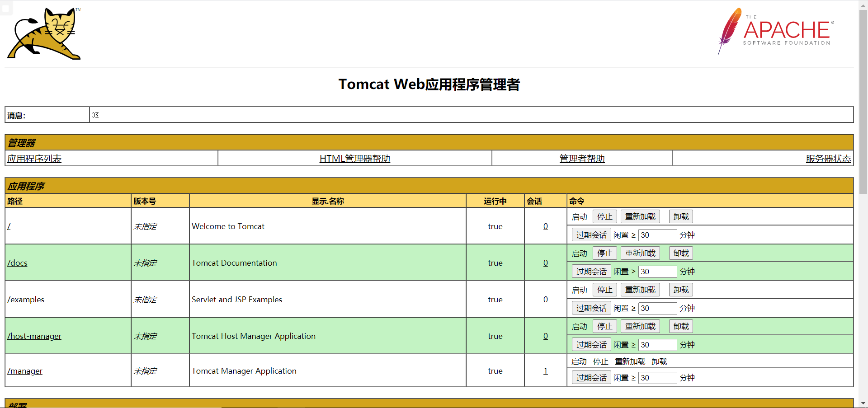Screen dimensions: 868x408
Task: Open 管理者帮助 link
Action: tap(582, 159)
